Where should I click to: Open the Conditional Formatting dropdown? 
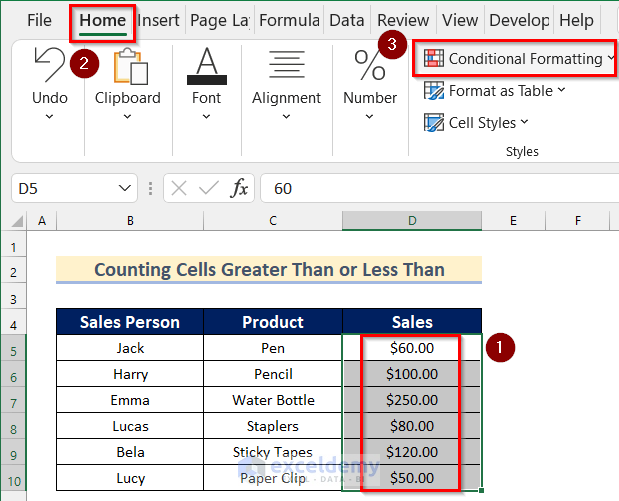[x=515, y=59]
